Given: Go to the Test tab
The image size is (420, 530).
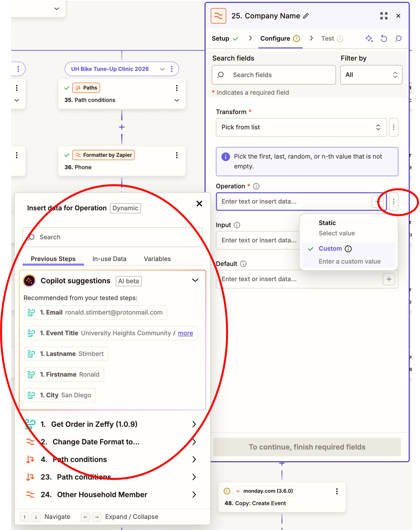Looking at the screenshot, I should (332, 38).
